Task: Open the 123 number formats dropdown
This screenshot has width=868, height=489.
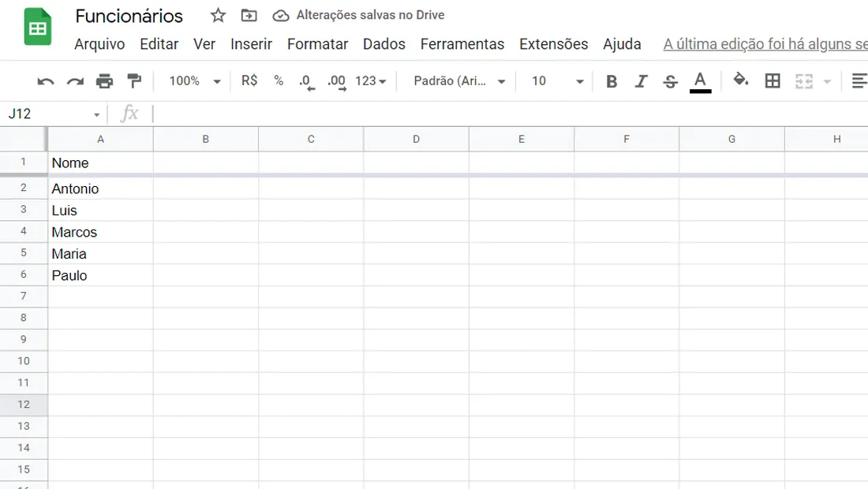Action: pyautogui.click(x=370, y=81)
